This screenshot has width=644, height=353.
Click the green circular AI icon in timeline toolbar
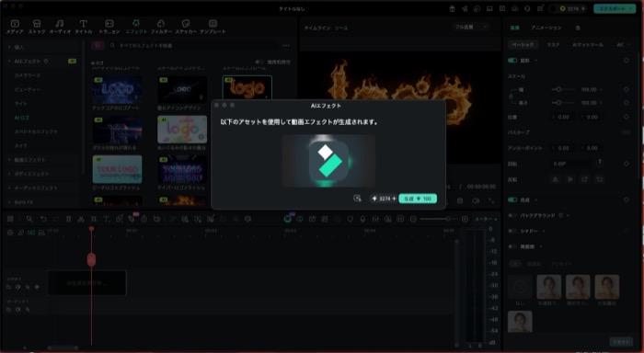(287, 219)
